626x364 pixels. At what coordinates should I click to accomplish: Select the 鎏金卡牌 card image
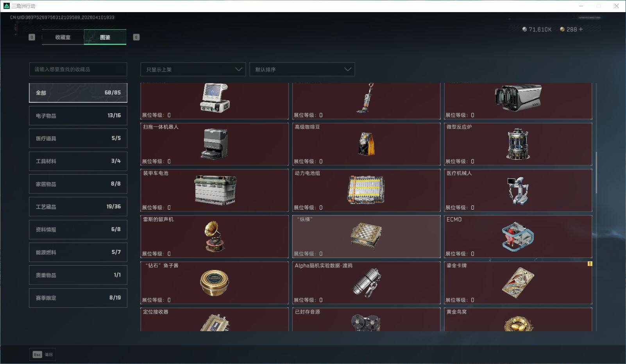tap(518, 283)
